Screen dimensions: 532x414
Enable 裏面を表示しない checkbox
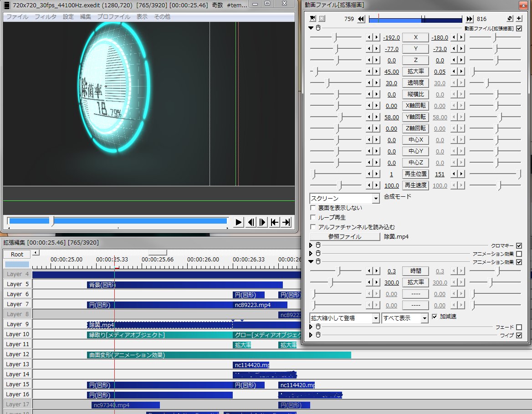click(x=313, y=208)
